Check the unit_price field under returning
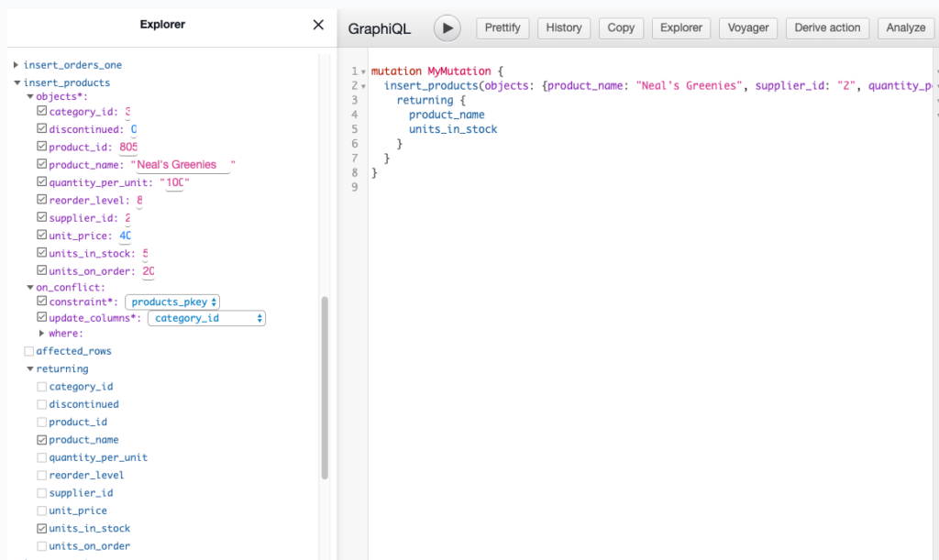The image size is (939, 560). 42,511
